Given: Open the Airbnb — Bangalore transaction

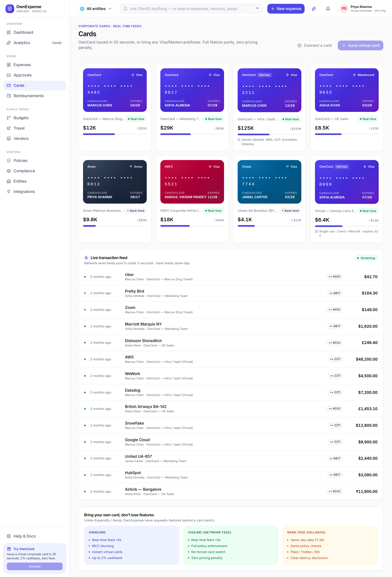Looking at the screenshot, I should pos(231,492).
